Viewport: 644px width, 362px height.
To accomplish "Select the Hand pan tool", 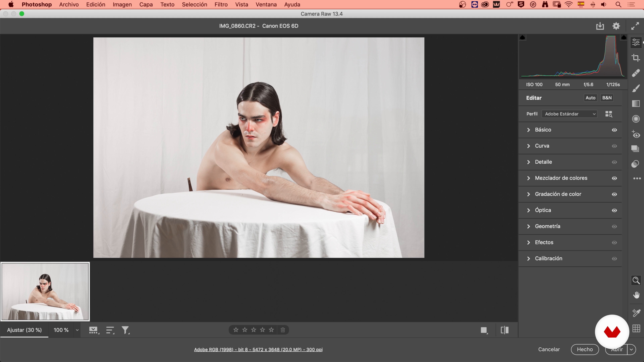I will pos(636,295).
